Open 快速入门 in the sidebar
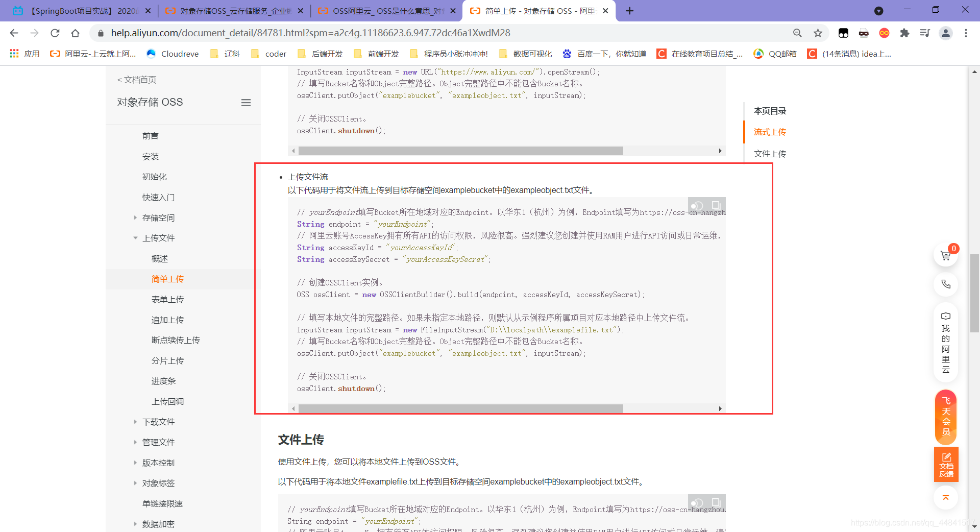The image size is (980, 532). [x=158, y=198]
